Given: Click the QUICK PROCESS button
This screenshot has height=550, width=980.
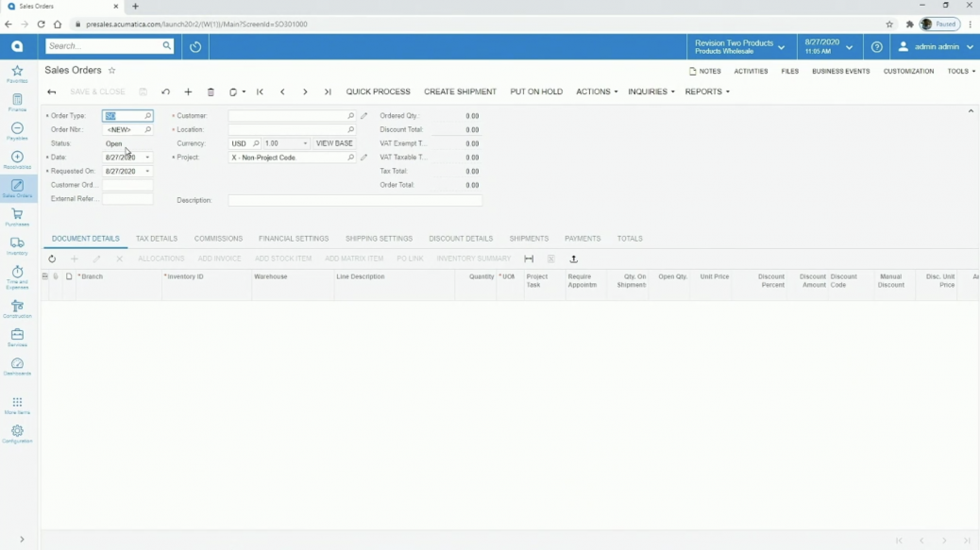Looking at the screenshot, I should tap(378, 92).
